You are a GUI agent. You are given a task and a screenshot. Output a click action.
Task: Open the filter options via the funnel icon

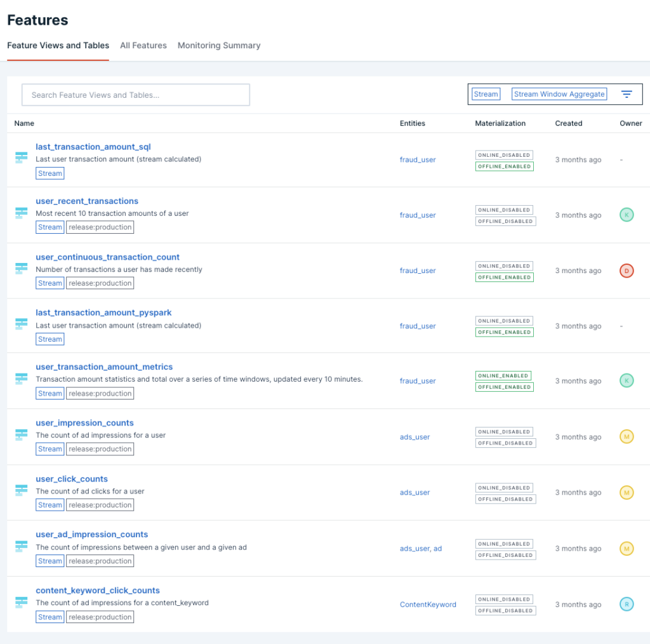click(x=627, y=93)
